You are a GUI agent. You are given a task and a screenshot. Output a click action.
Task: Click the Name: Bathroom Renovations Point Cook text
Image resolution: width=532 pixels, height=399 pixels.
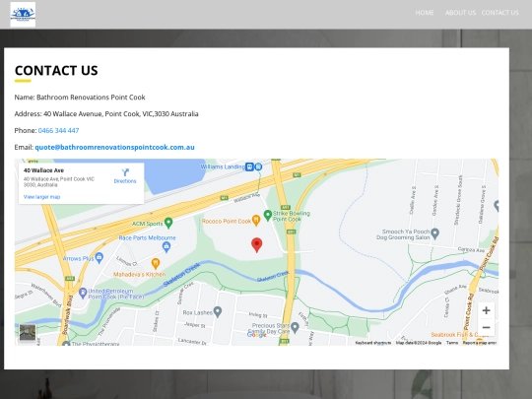(x=80, y=98)
